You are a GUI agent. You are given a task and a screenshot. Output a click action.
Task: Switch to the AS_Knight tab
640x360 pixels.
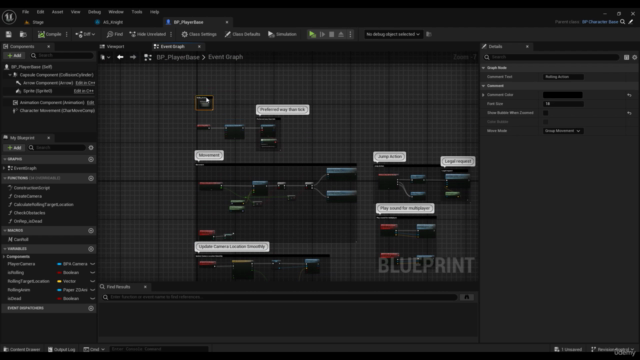113,22
